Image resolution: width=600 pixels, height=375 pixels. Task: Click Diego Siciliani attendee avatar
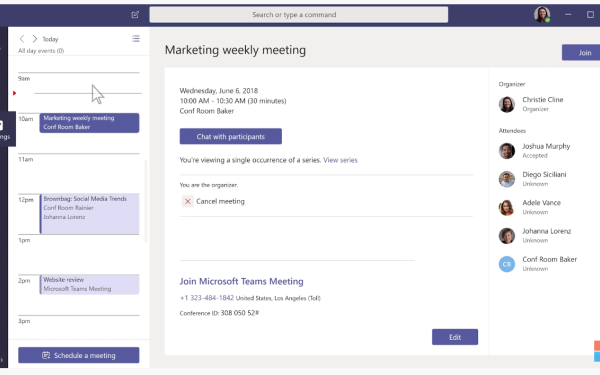click(x=507, y=179)
